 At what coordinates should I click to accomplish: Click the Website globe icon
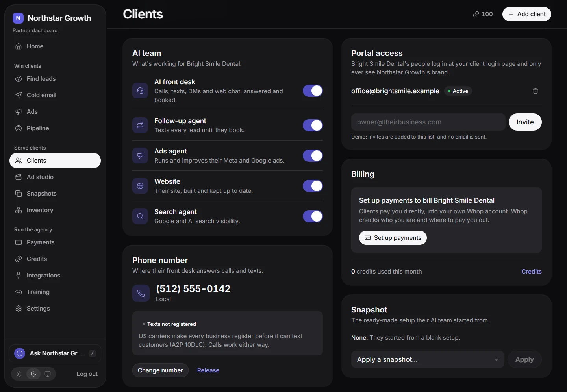click(140, 186)
